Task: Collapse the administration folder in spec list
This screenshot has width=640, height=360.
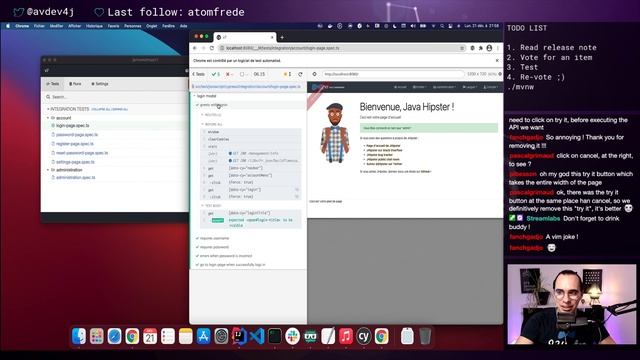Action: point(65,170)
